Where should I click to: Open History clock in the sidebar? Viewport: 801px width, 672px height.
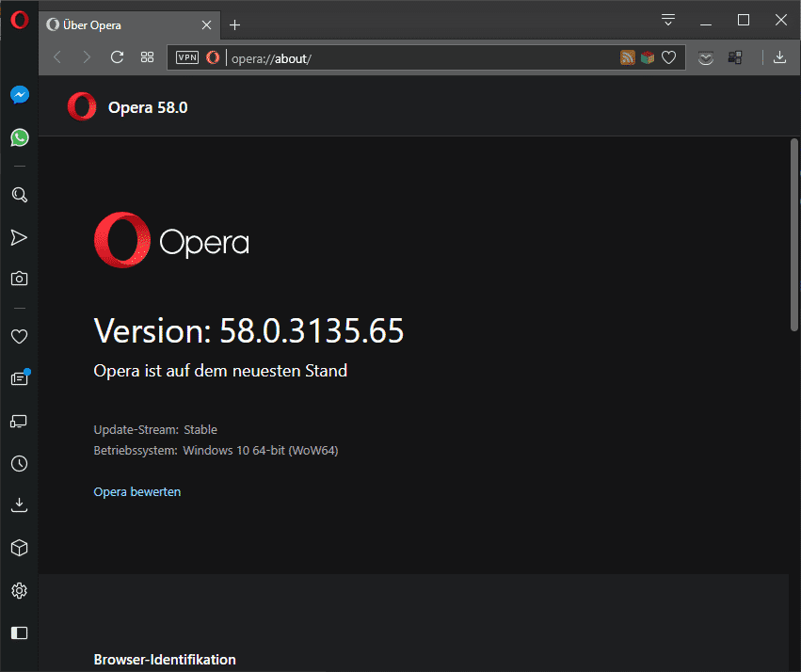[x=20, y=464]
